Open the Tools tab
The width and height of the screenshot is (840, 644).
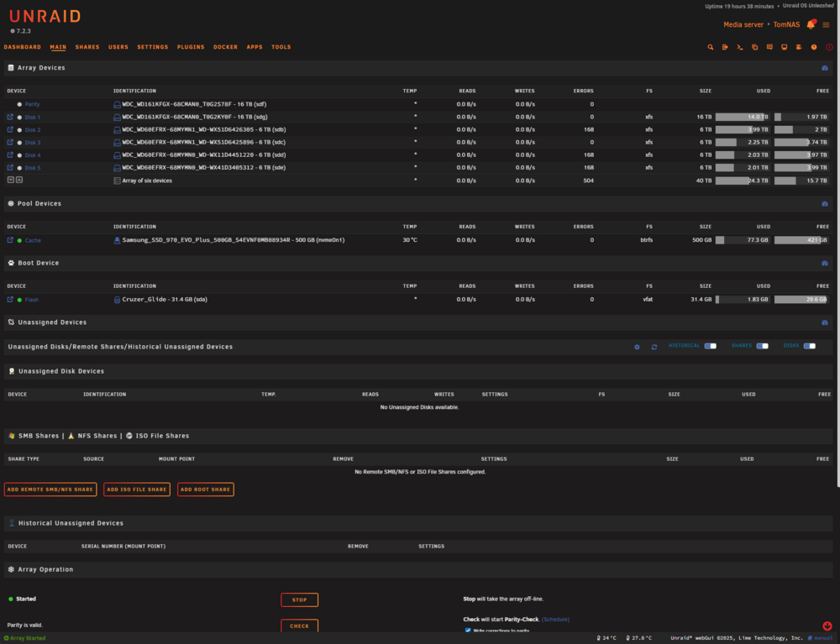point(281,47)
